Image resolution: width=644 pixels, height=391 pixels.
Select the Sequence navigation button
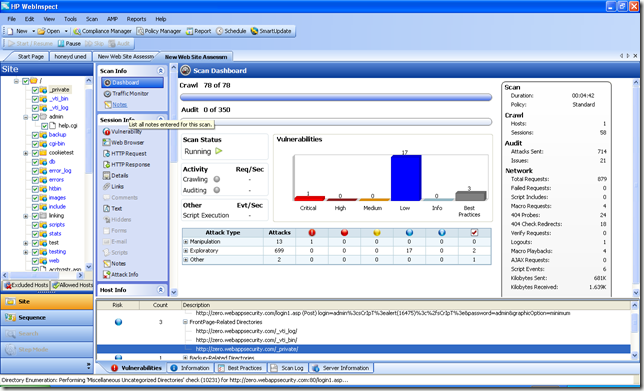47,317
